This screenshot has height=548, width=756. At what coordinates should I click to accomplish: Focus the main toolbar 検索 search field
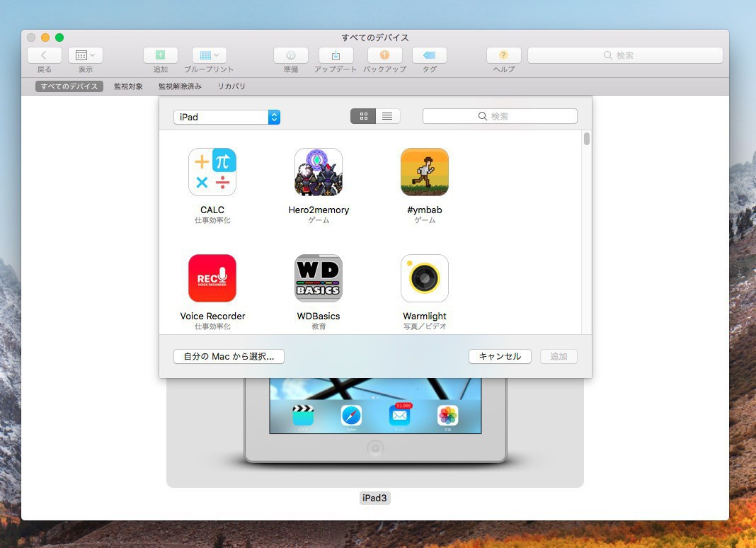[625, 55]
